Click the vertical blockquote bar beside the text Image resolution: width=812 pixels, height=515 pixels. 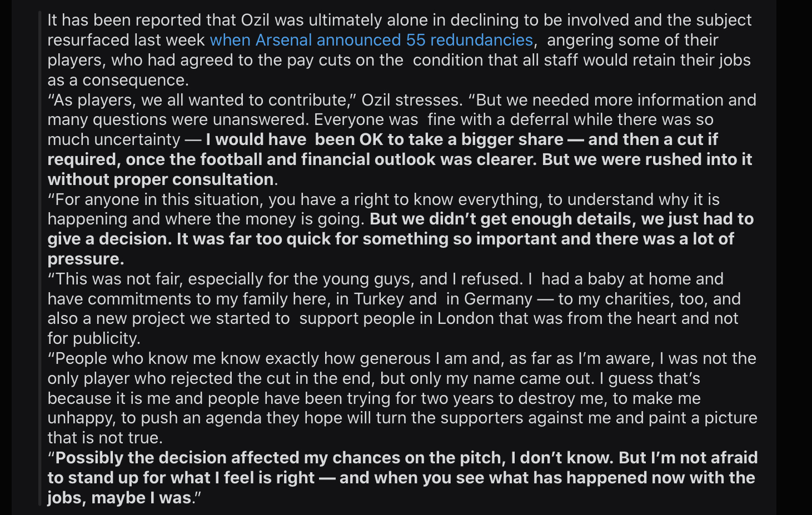click(x=39, y=258)
